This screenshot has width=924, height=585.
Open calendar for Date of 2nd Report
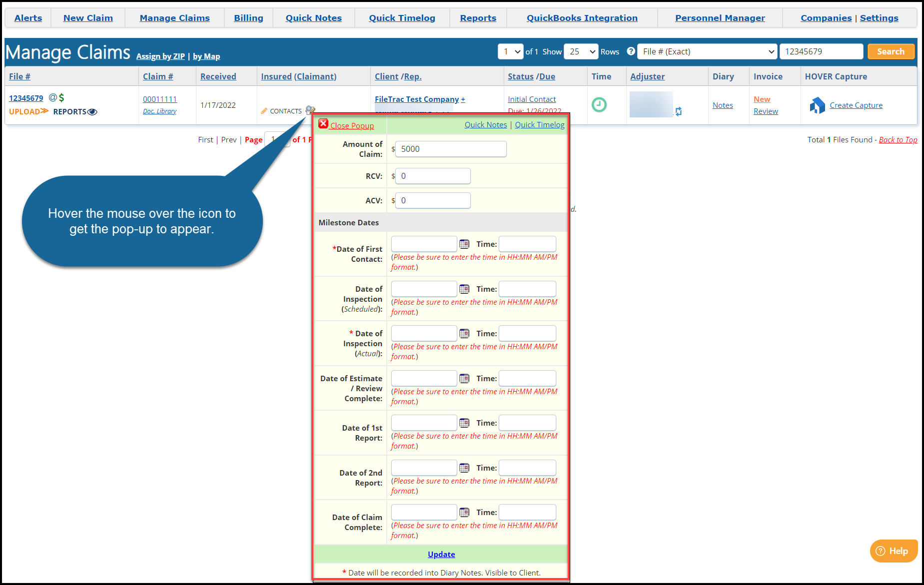click(x=464, y=468)
